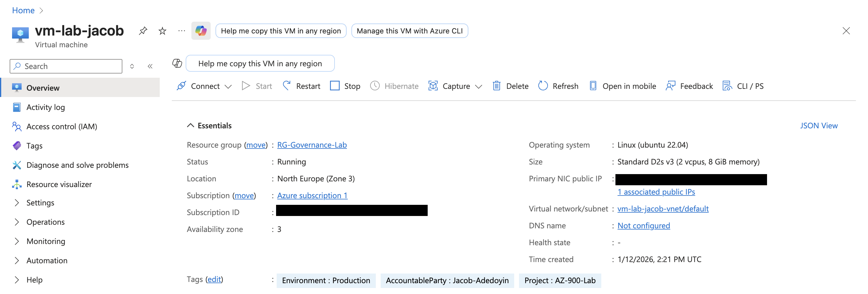The image size is (868, 294).
Task: Click the sidebar expand/collapse-all arrows icon
Action: point(132,66)
